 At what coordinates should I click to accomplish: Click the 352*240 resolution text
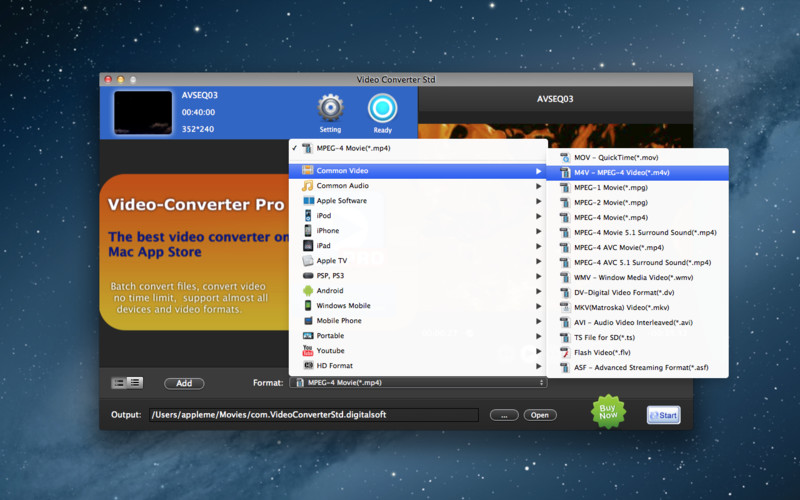tap(198, 129)
